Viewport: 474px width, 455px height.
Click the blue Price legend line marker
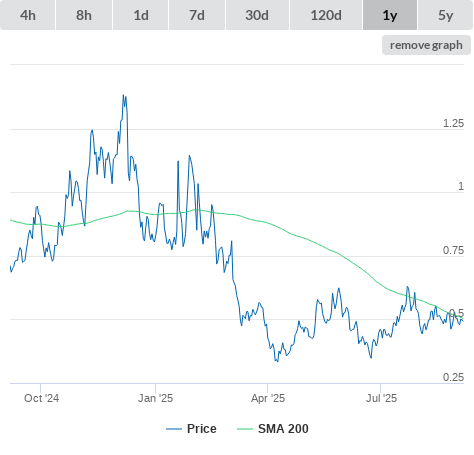(x=174, y=429)
